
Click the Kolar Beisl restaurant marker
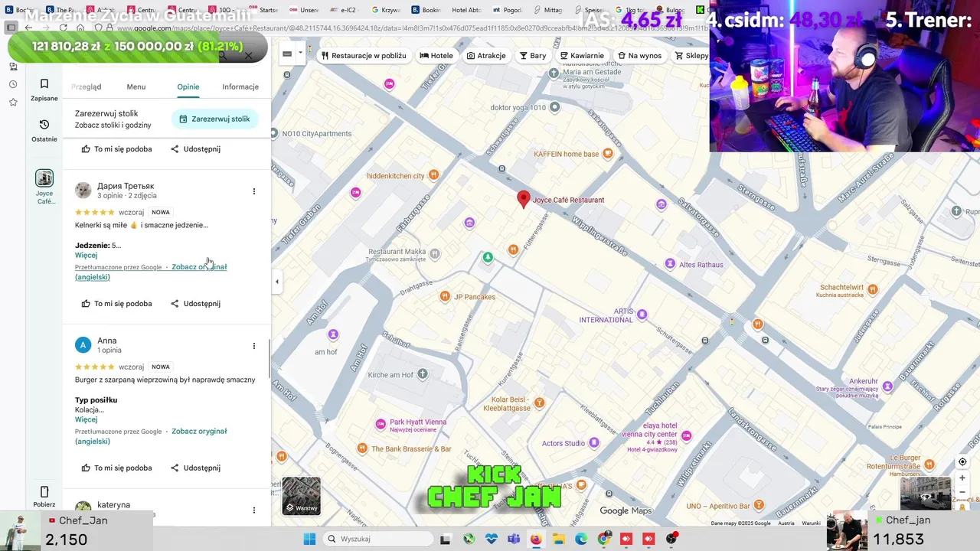539,403
